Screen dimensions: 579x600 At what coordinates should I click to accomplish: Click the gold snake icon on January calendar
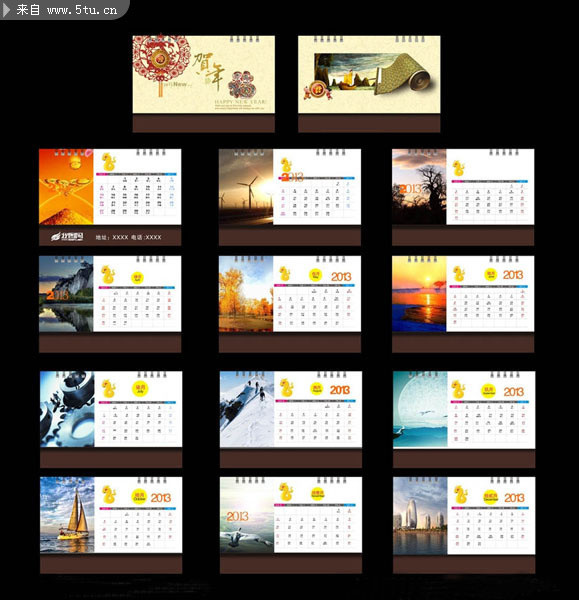(109, 162)
